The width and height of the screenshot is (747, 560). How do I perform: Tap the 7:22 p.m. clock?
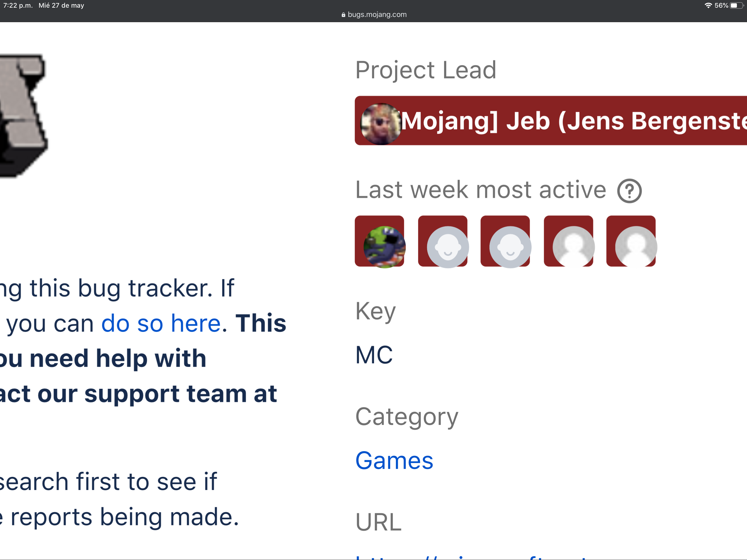coord(18,5)
